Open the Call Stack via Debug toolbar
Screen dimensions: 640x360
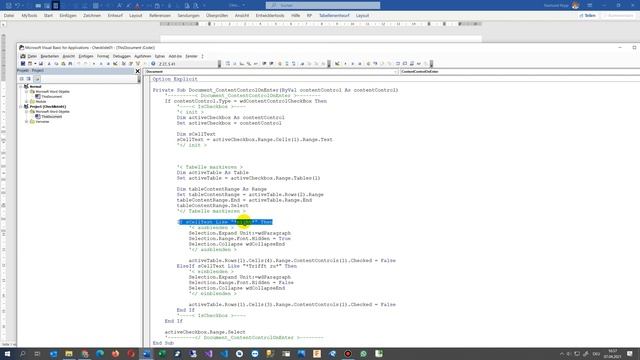click(426, 64)
